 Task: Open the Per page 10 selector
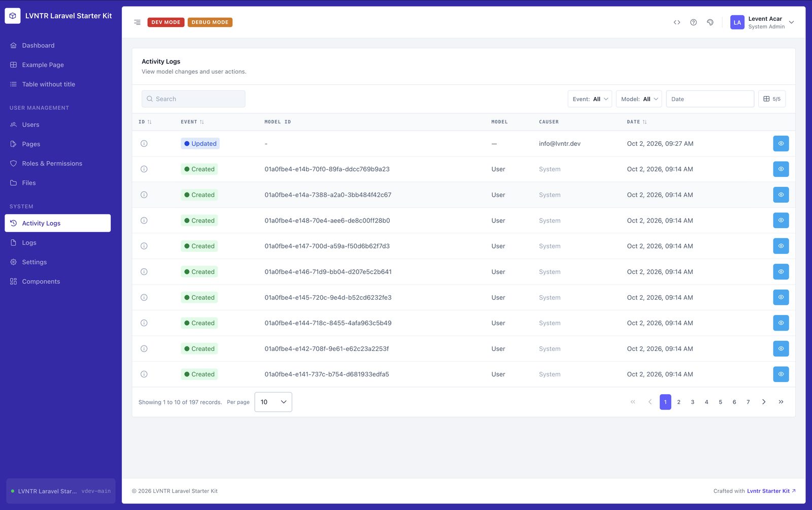click(x=273, y=402)
